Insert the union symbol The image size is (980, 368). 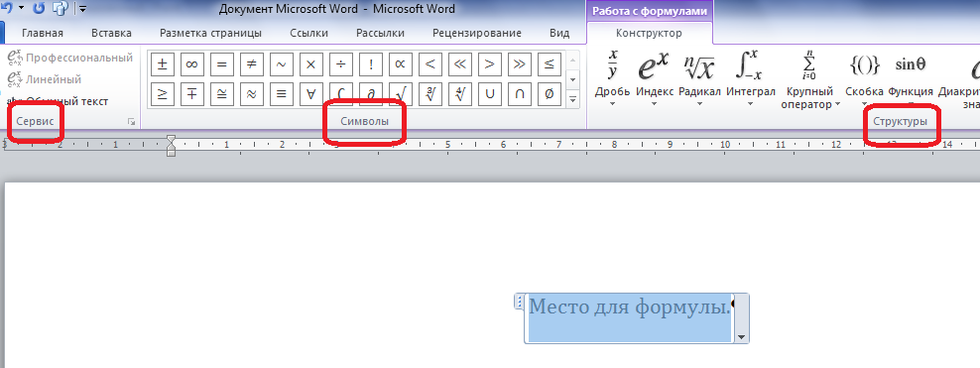489,93
